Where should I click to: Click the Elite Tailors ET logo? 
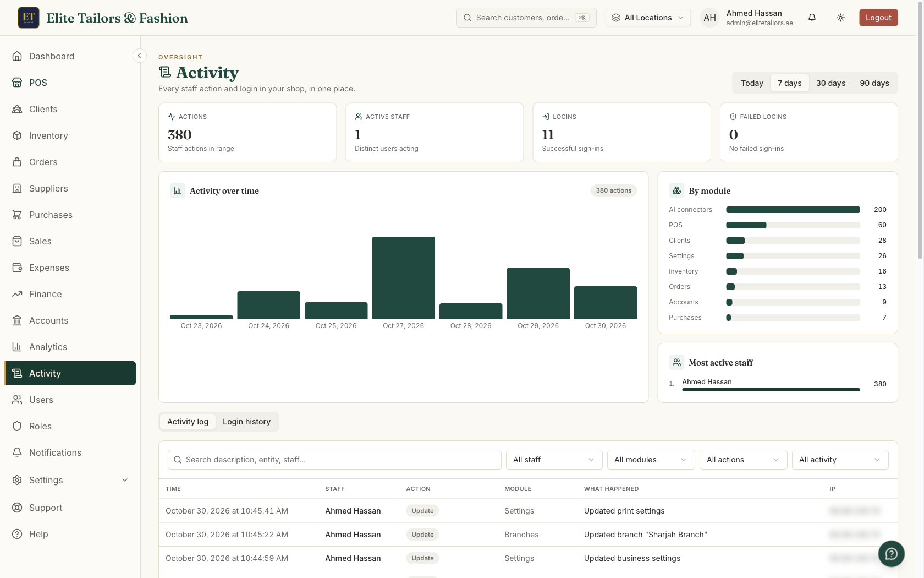coord(29,18)
